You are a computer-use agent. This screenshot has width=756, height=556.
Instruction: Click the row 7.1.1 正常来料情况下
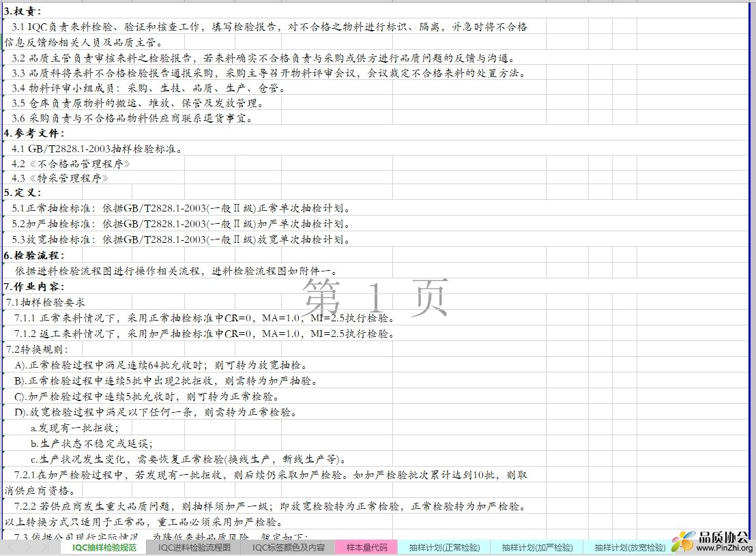[x=205, y=319]
